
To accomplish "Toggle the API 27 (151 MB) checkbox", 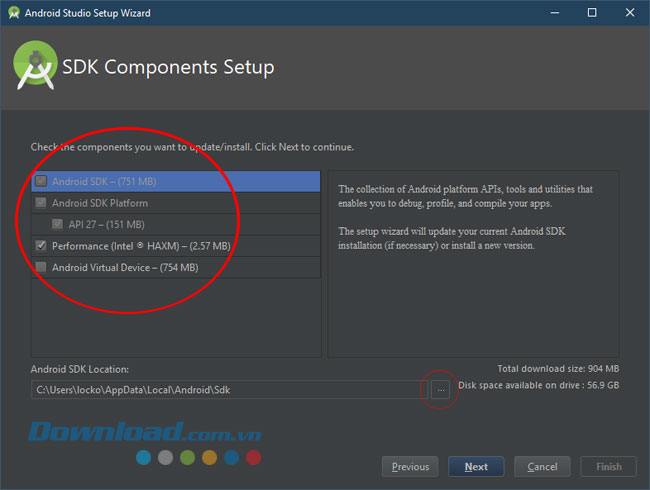I will tap(57, 224).
